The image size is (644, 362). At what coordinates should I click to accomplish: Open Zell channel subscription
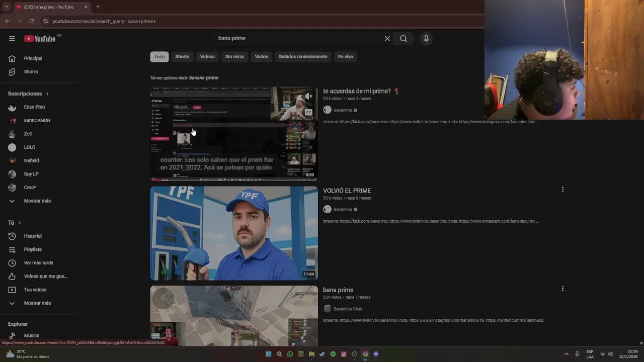tap(39, 134)
